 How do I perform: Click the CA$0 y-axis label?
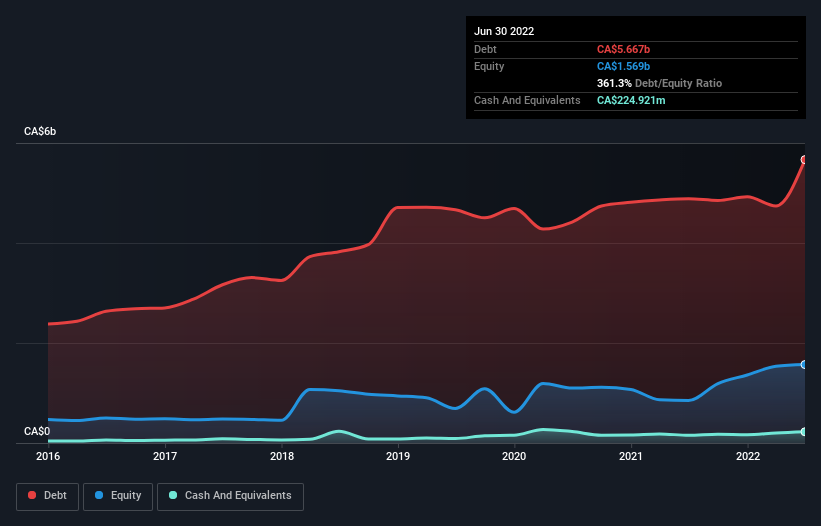(x=37, y=431)
